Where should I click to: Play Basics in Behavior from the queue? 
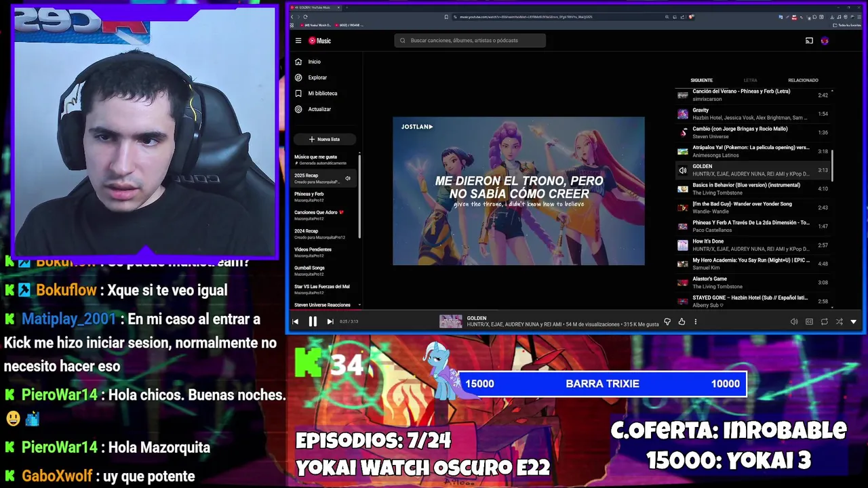pos(753,188)
